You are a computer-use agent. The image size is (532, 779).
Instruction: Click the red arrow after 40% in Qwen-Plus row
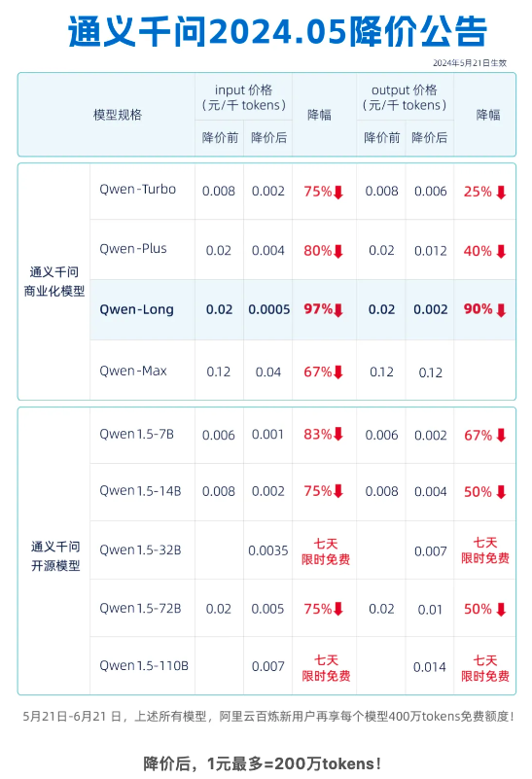[x=501, y=252]
